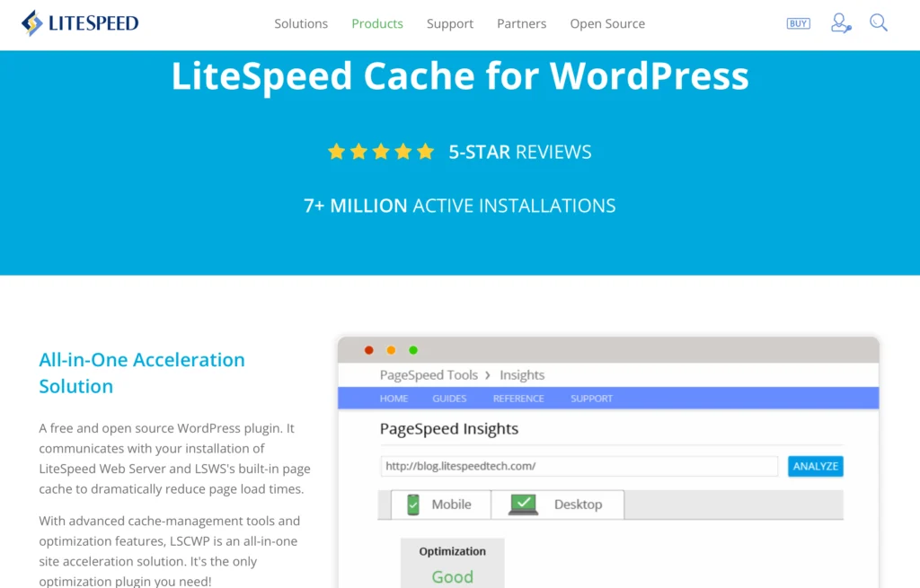920x588 pixels.
Task: Click the five yellow stars rating
Action: (381, 152)
